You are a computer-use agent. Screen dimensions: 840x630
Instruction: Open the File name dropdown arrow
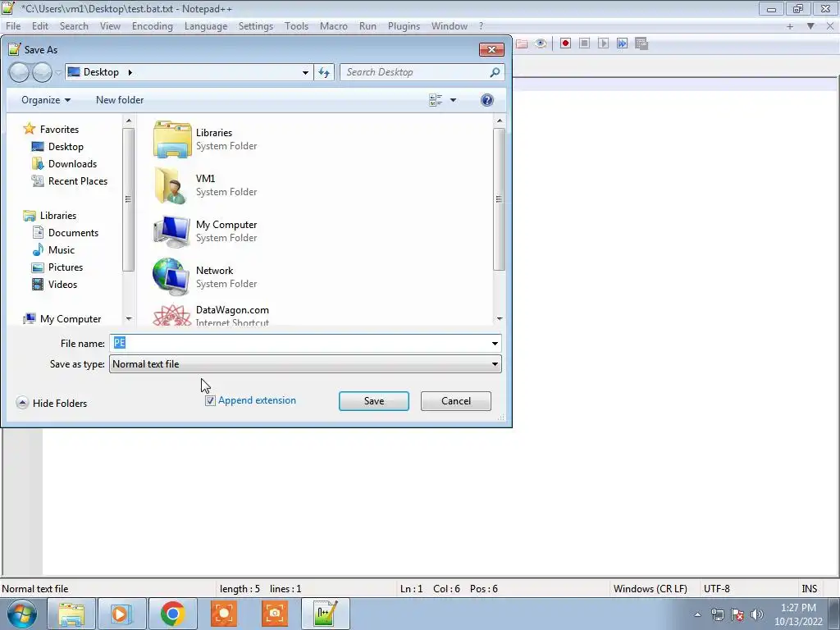click(495, 344)
